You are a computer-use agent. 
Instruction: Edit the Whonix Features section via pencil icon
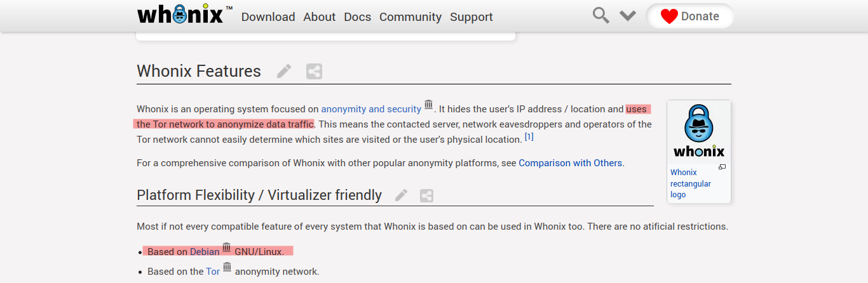point(284,71)
